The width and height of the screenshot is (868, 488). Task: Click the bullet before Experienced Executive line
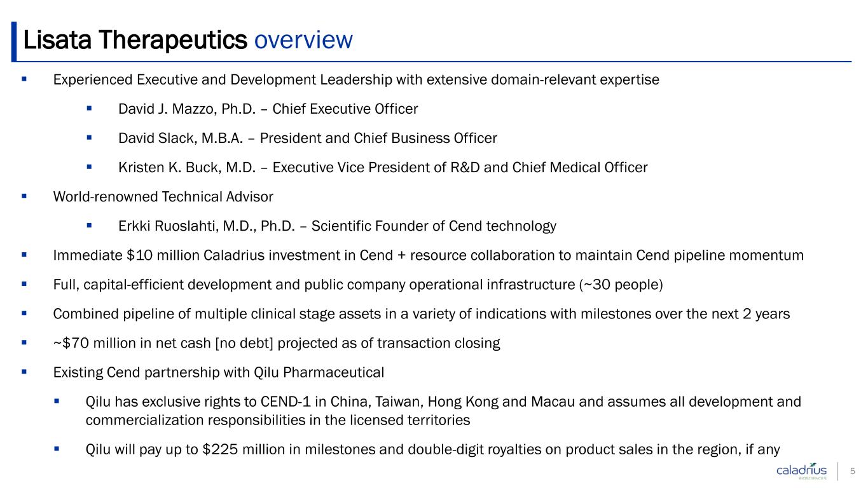click(x=24, y=79)
